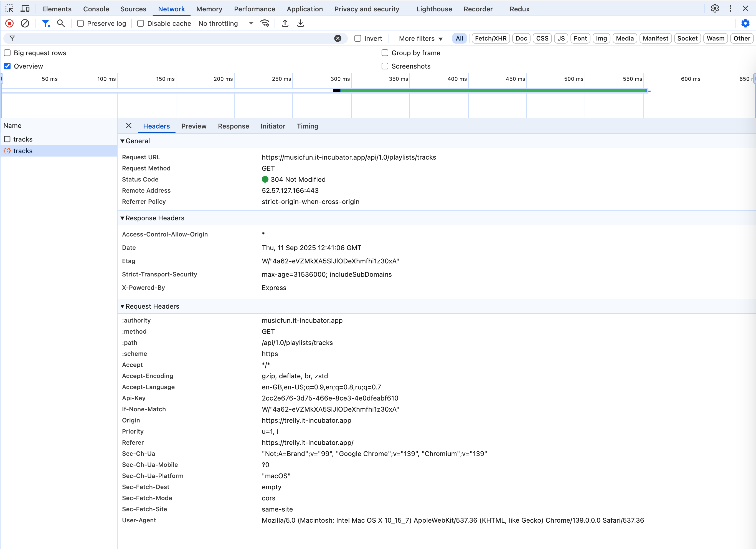The height and width of the screenshot is (549, 756).
Task: Click the stop recording network log icon
Action: tap(9, 23)
